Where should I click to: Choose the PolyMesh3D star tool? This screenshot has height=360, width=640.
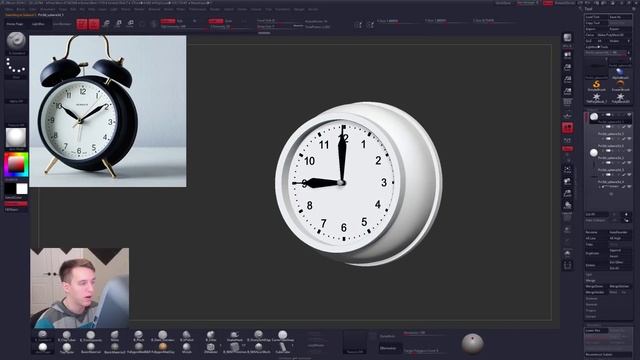pyautogui.click(x=620, y=98)
